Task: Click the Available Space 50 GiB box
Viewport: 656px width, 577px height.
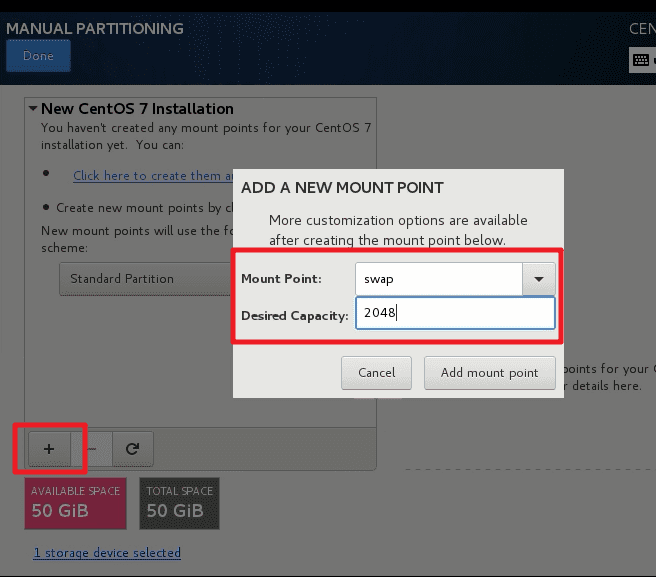Action: [75, 503]
